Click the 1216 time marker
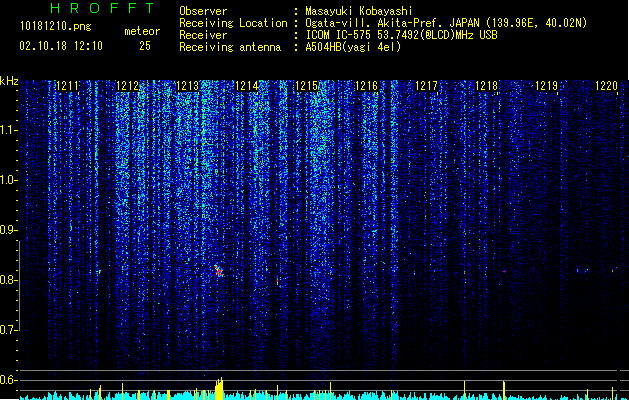The height and width of the screenshot is (400, 629). point(367,86)
